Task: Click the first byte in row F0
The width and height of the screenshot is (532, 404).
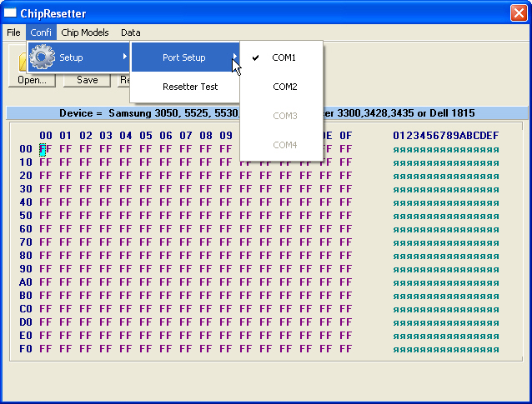Action: coord(45,349)
